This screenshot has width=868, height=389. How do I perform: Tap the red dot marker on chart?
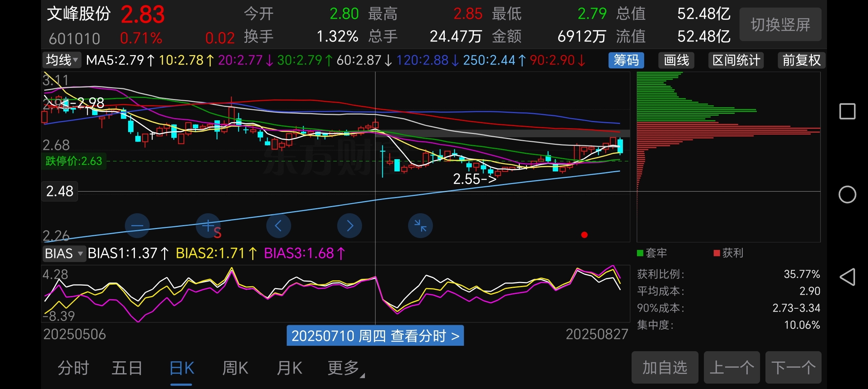(x=584, y=235)
